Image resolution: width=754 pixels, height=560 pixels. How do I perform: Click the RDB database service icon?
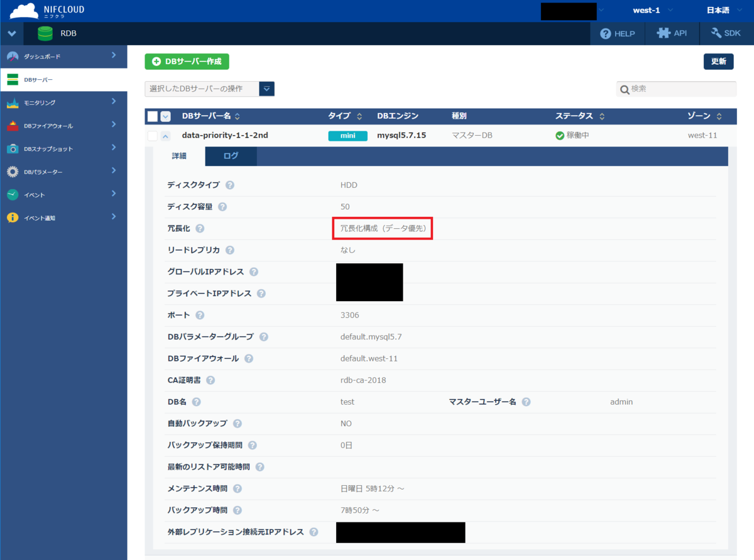coord(45,33)
